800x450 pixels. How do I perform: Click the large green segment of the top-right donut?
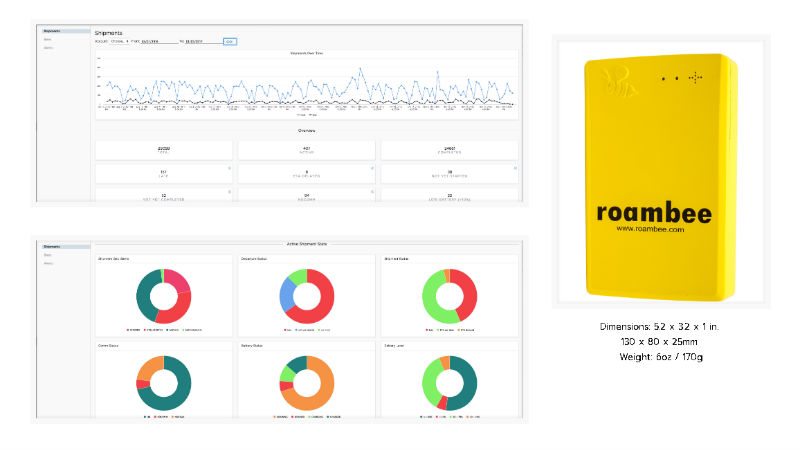pos(432,301)
